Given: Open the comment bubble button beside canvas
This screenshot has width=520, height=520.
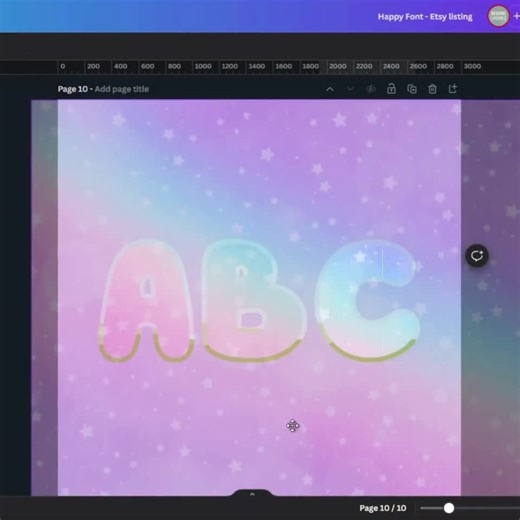Looking at the screenshot, I should 477,256.
